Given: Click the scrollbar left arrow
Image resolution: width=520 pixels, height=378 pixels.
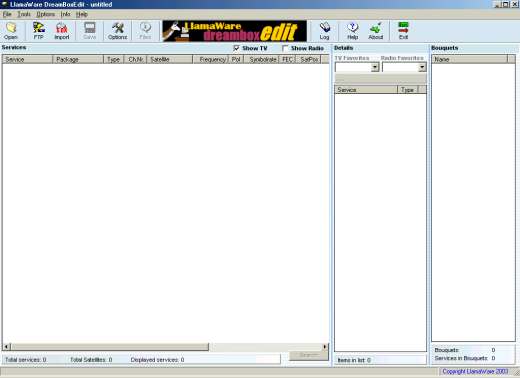Looking at the screenshot, I should [7, 347].
